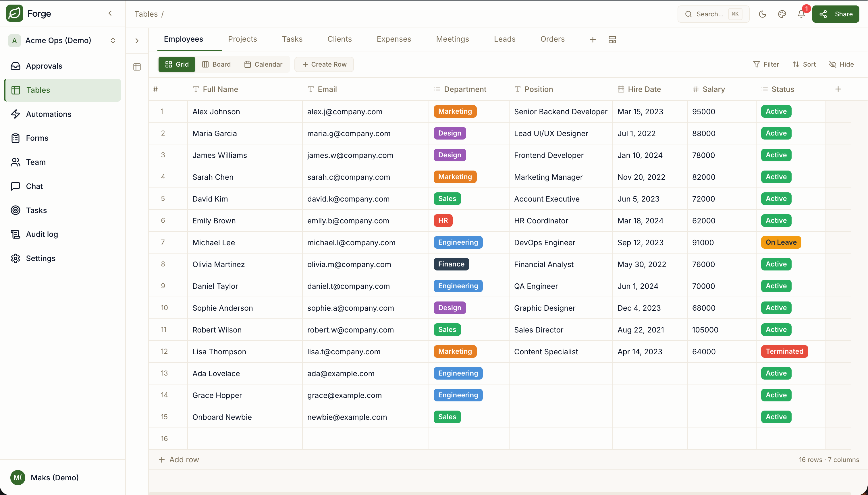Select the Grid view
The height and width of the screenshot is (495, 868).
[177, 64]
